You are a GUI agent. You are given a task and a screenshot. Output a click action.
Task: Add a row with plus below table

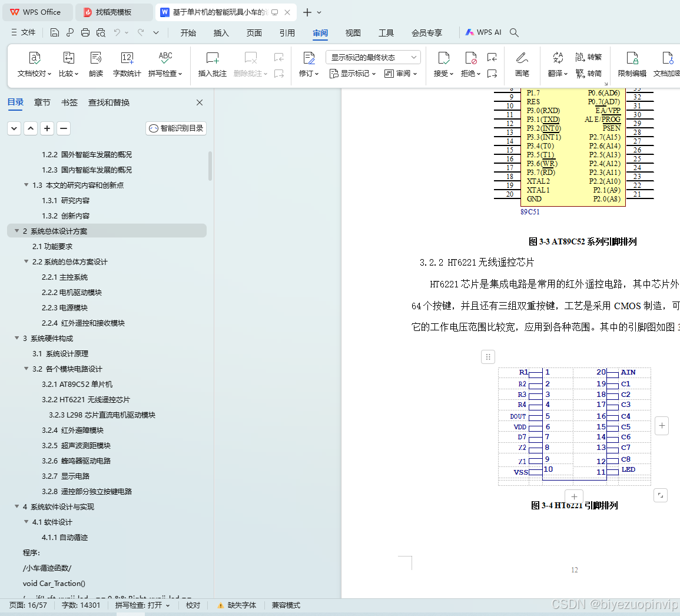point(574,496)
